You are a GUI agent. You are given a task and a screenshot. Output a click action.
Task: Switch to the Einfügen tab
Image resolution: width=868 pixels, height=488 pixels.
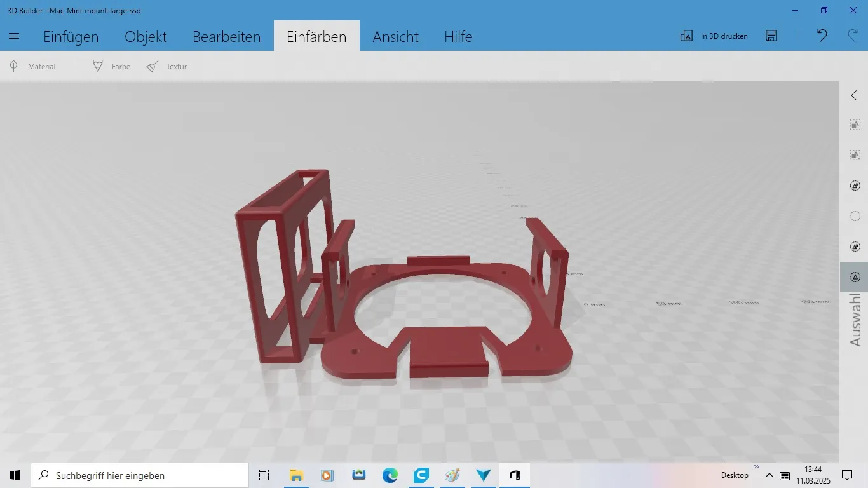point(71,36)
